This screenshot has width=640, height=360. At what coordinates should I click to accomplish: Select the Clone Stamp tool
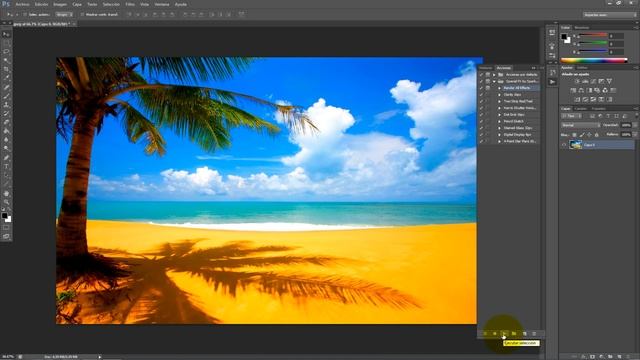click(x=6, y=105)
